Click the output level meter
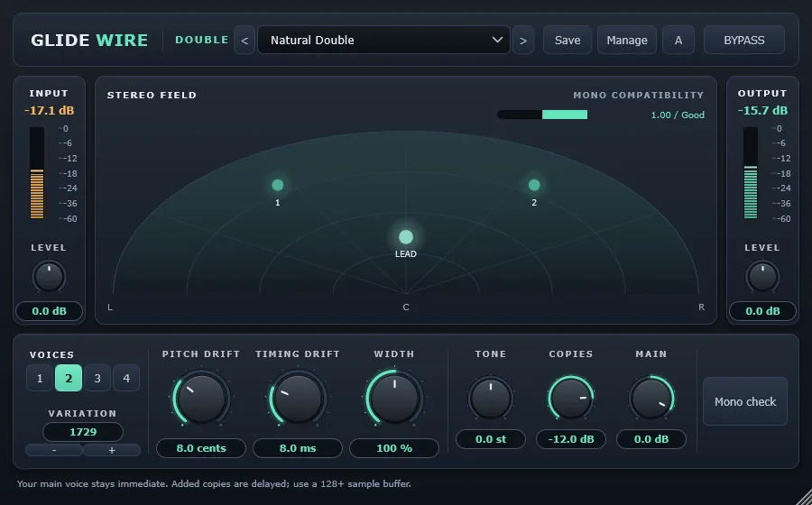 (751, 173)
